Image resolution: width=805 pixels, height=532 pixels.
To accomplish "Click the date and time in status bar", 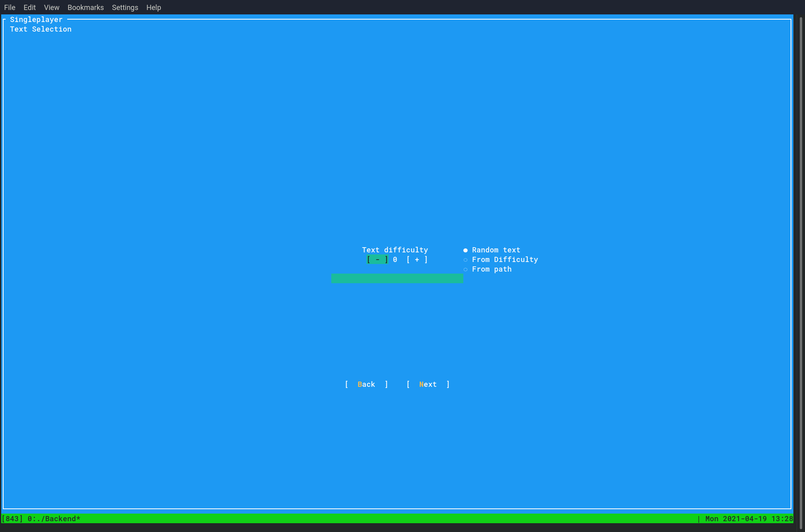I will tap(749, 519).
